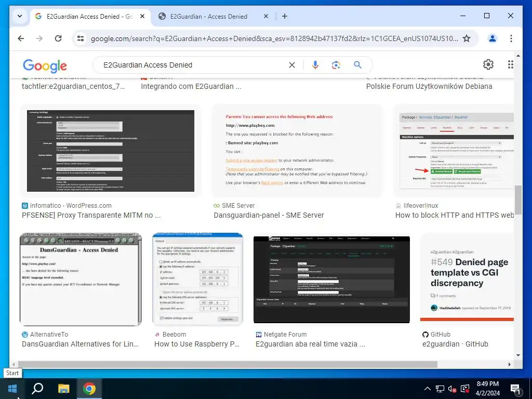Open the Chrome profile icon
The image size is (532, 399).
[x=493, y=38]
